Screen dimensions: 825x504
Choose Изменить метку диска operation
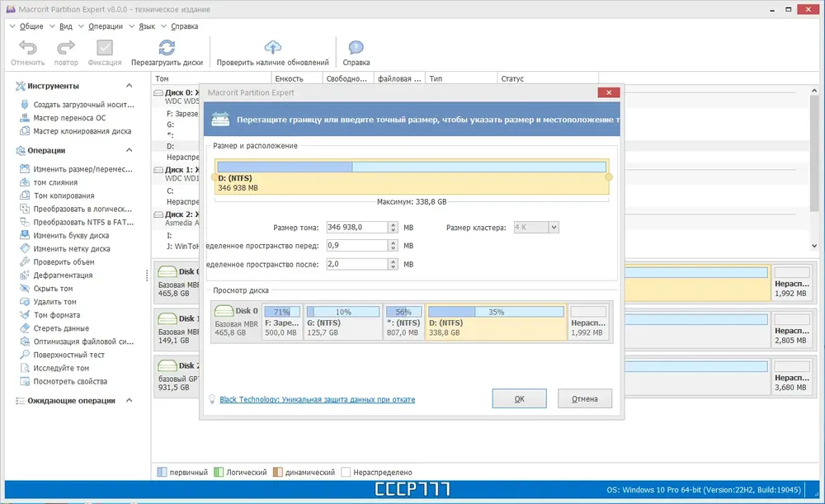[65, 248]
